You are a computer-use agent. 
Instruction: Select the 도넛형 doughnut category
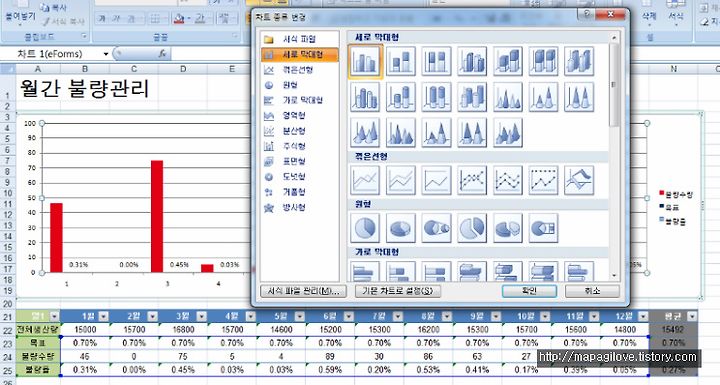[x=299, y=176]
